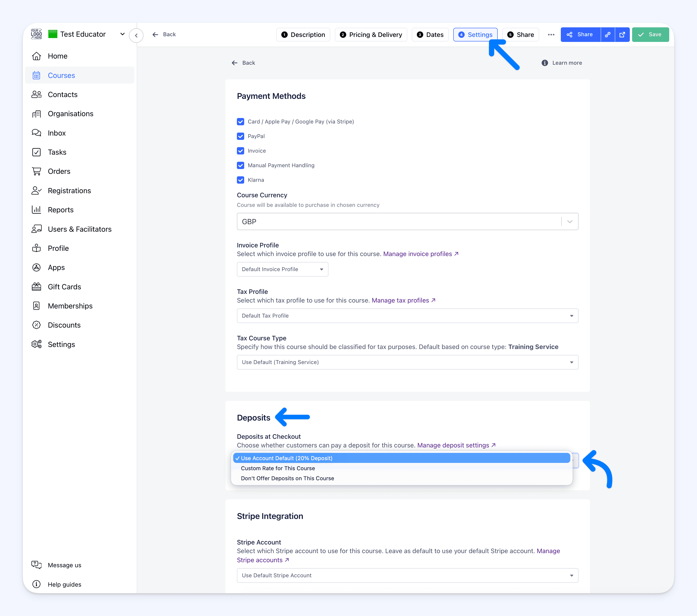Click the Discounts percent badge icon
Viewport: 697px width, 616px height.
click(36, 325)
